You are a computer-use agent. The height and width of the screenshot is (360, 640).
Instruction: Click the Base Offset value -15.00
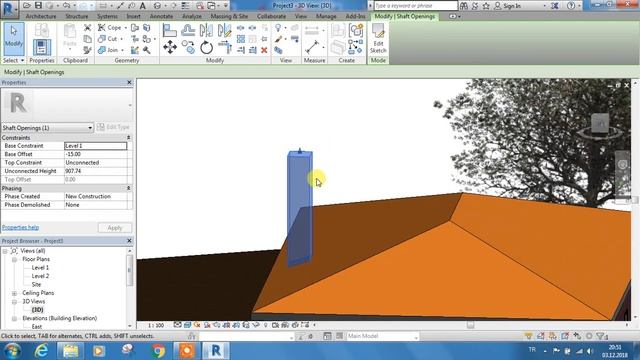click(96, 154)
